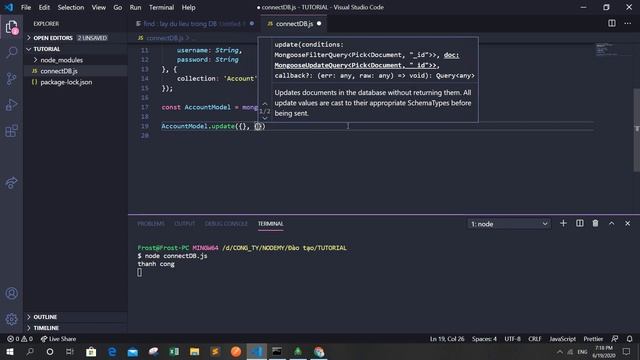Open the Explorer view in activity bar
This screenshot has height=360, width=640.
point(11,27)
